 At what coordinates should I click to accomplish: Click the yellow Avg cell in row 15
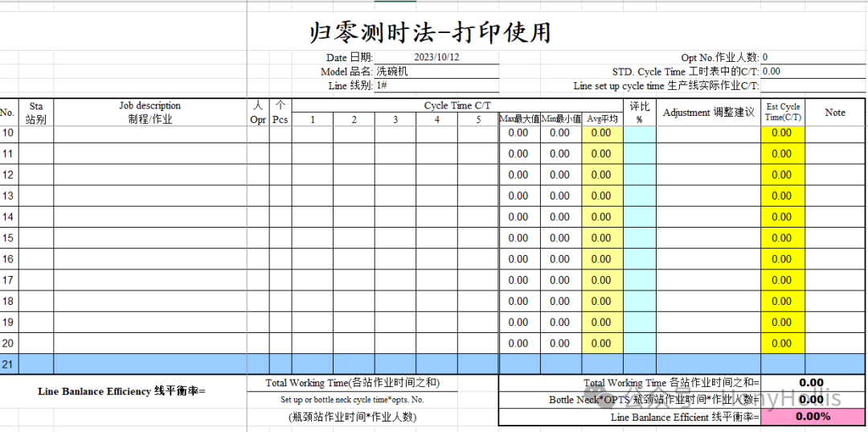point(602,238)
